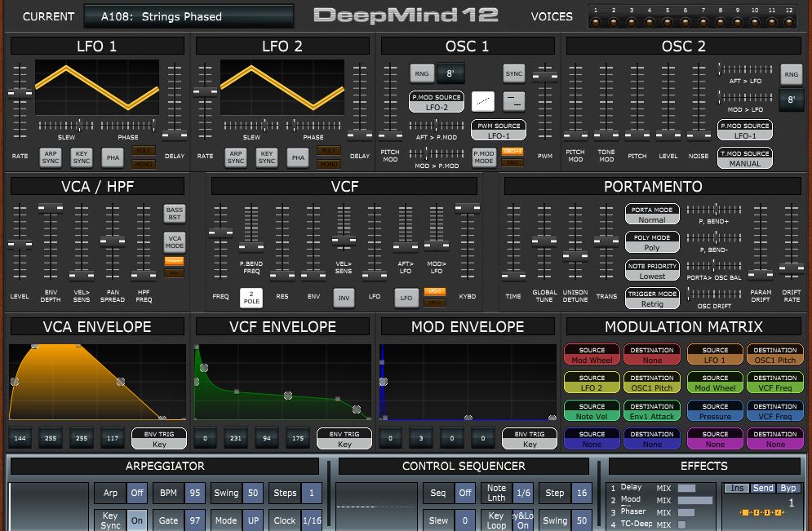Toggle the Control Sequencer Seq Off switch
Viewport: 812px width, 531px height.
(465, 493)
